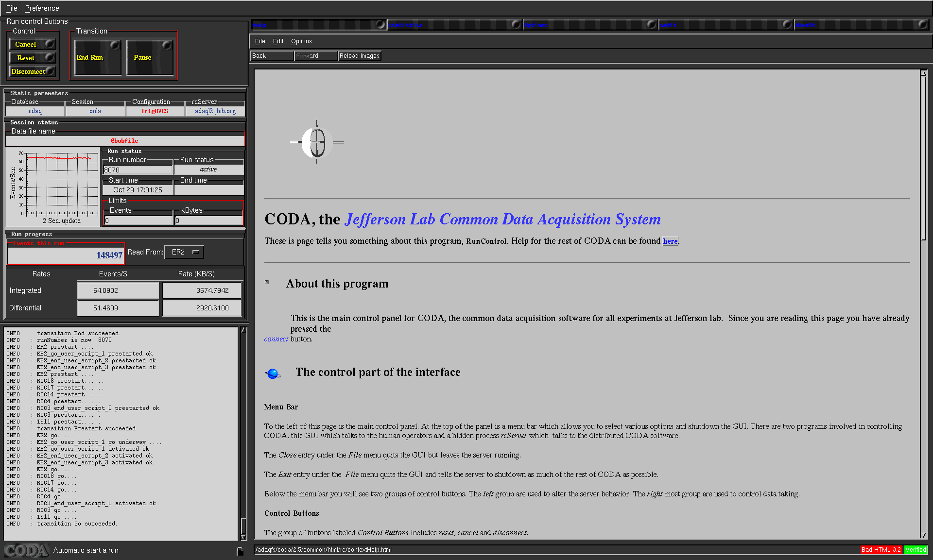Click the help page scrollbar top arrow
Viewport: 933px width, 560px height.
(924, 73)
